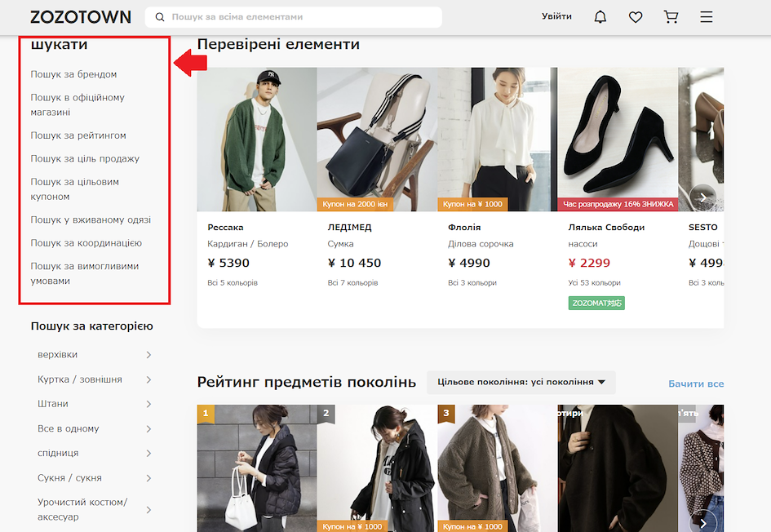The width and height of the screenshot is (771, 532).
Task: Click Всі 5 кольорів text
Action: 233,282
